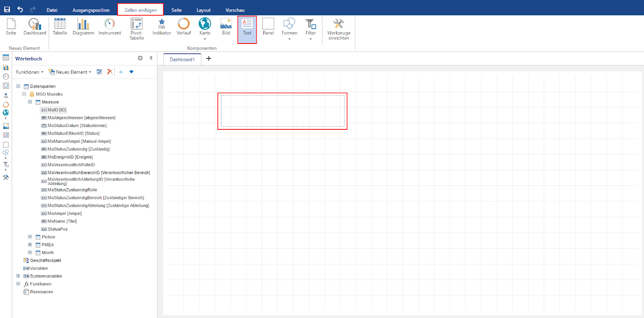Switch to the Layout tab
This screenshot has width=644, height=318.
204,10
